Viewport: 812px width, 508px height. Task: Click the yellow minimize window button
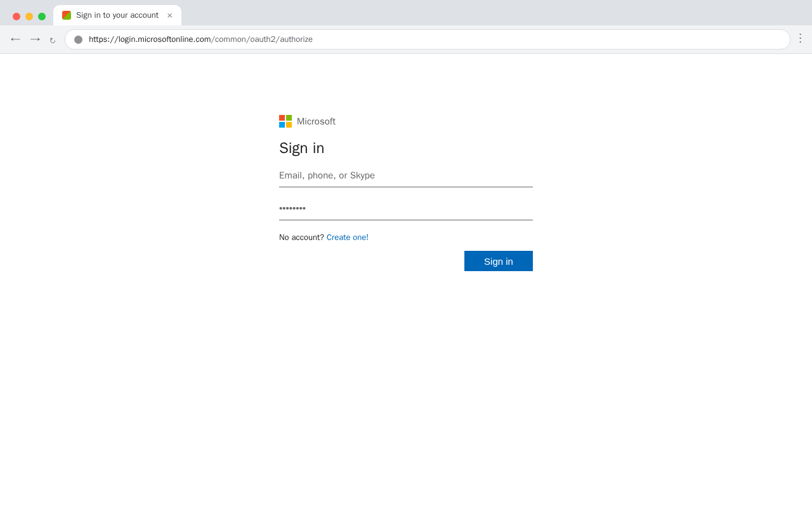(29, 17)
